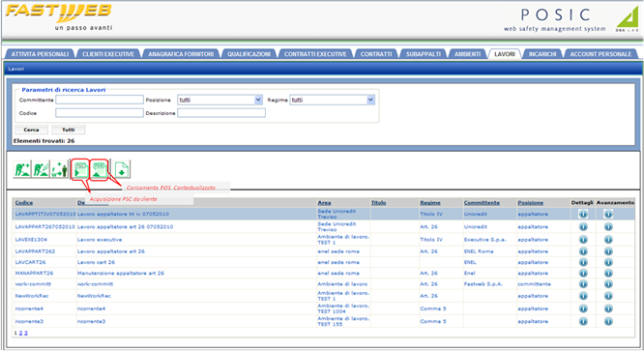Click the document download arrow icon
The width and height of the screenshot is (644, 351).
122,169
